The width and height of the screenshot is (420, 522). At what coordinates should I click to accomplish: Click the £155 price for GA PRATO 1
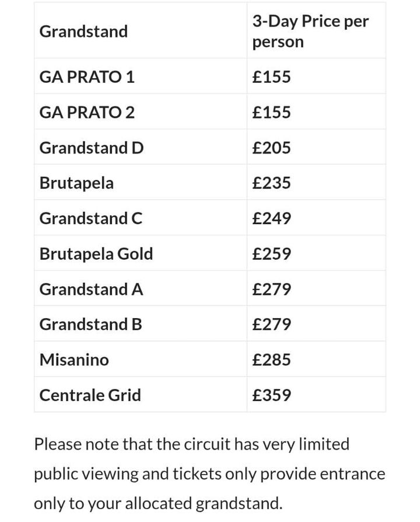pos(271,76)
